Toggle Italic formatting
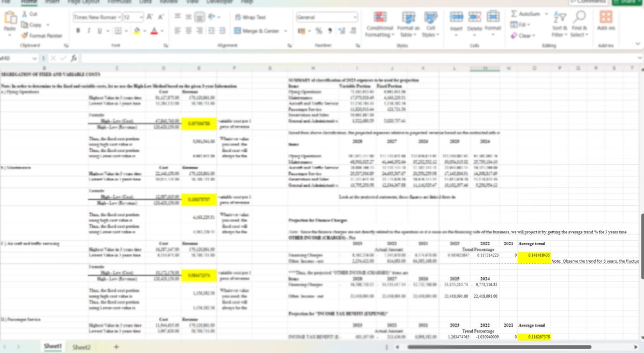The width and height of the screenshot is (644, 353). [x=88, y=31]
